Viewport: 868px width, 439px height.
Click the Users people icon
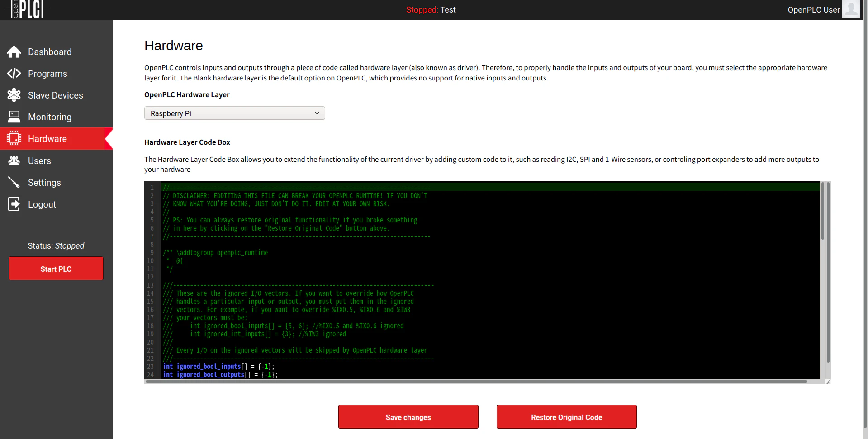14,160
